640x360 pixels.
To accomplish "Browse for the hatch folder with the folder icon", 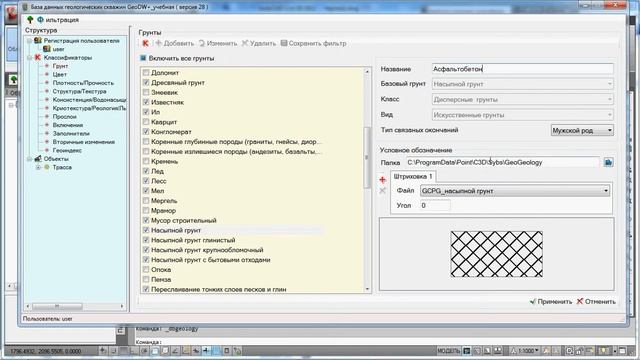I will 608,162.
